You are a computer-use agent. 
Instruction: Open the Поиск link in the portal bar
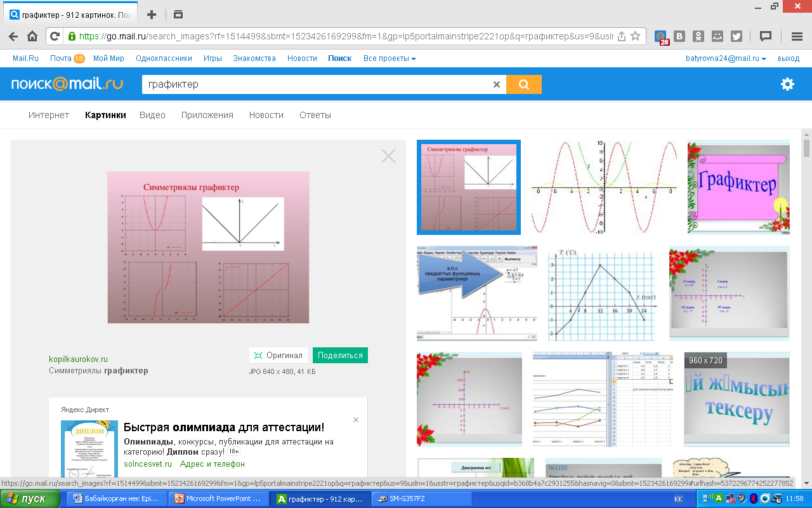pyautogui.click(x=339, y=58)
